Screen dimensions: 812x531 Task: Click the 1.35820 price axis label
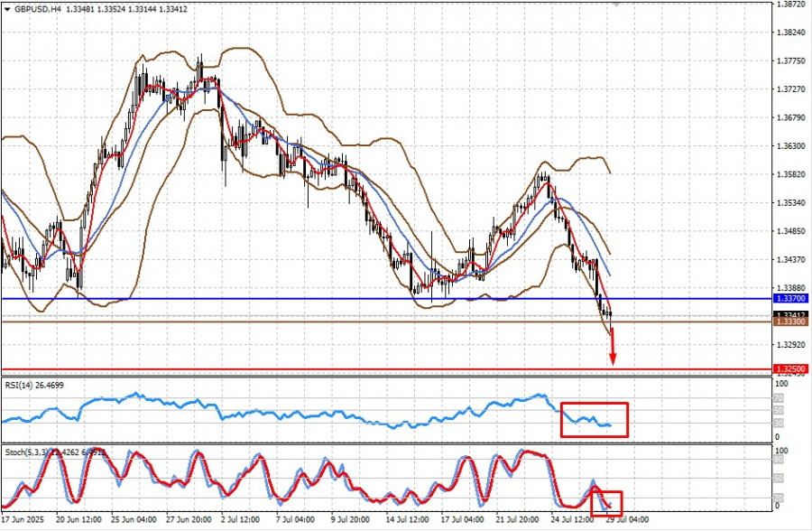(791, 174)
